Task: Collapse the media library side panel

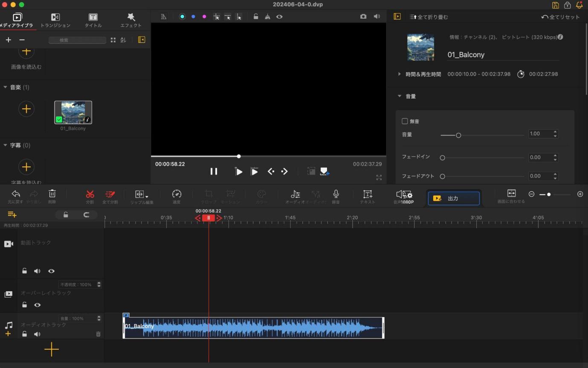Action: click(142, 40)
